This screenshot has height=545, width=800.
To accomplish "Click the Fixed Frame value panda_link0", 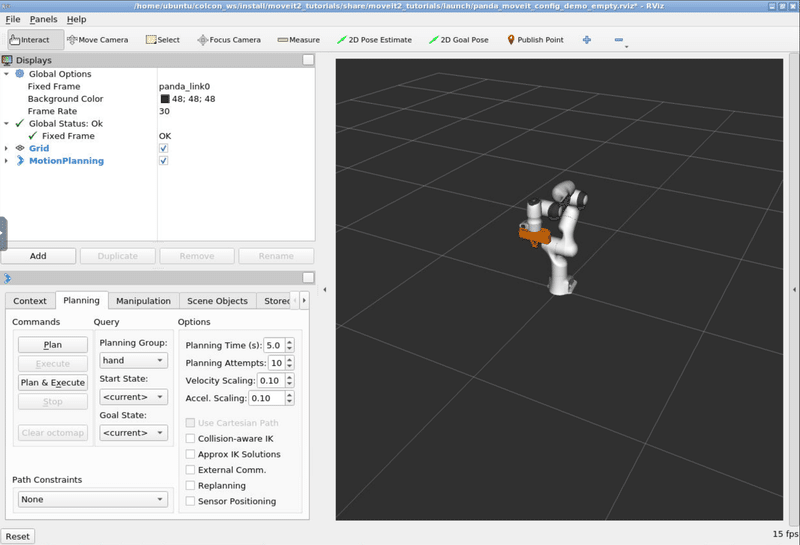I will pos(184,86).
